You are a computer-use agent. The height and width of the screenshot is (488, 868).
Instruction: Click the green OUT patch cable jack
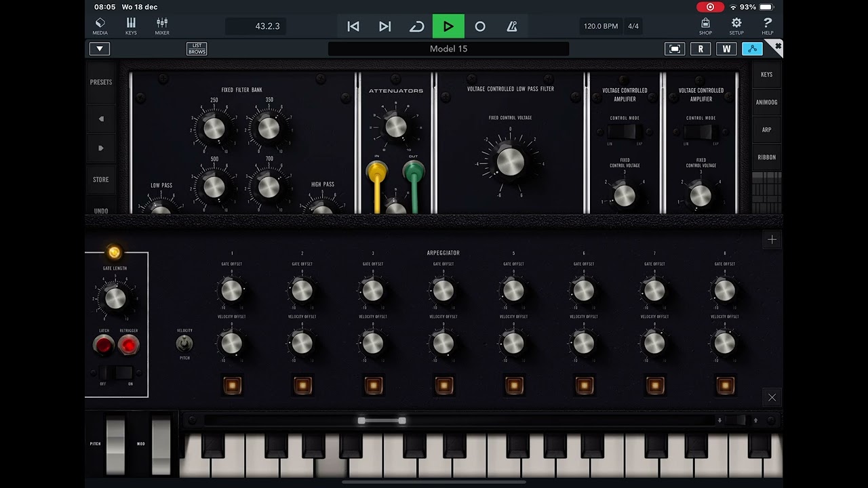coord(413,170)
